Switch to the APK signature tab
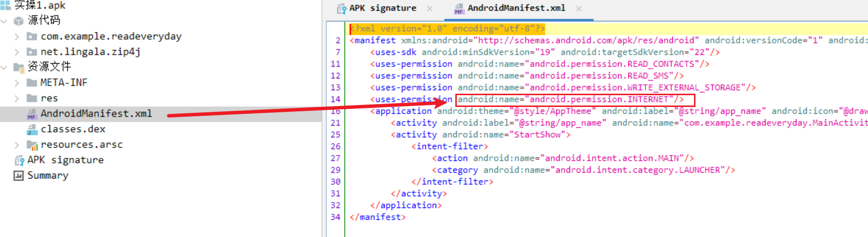 click(x=383, y=8)
